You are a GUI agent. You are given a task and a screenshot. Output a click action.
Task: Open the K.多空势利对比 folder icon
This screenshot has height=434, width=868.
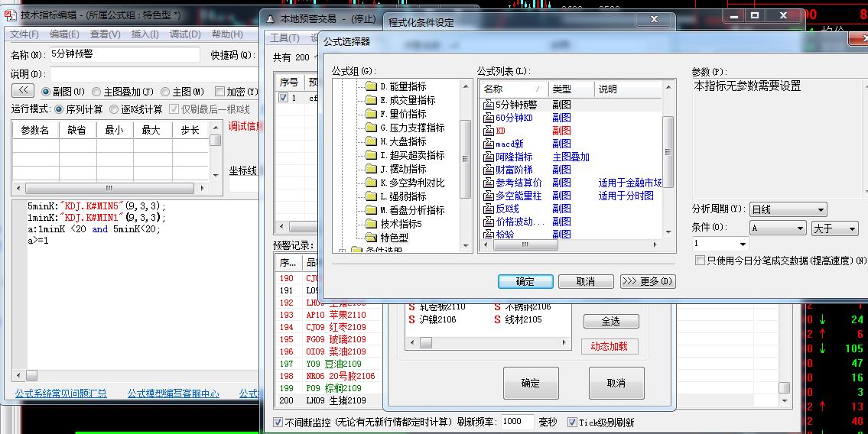[371, 183]
